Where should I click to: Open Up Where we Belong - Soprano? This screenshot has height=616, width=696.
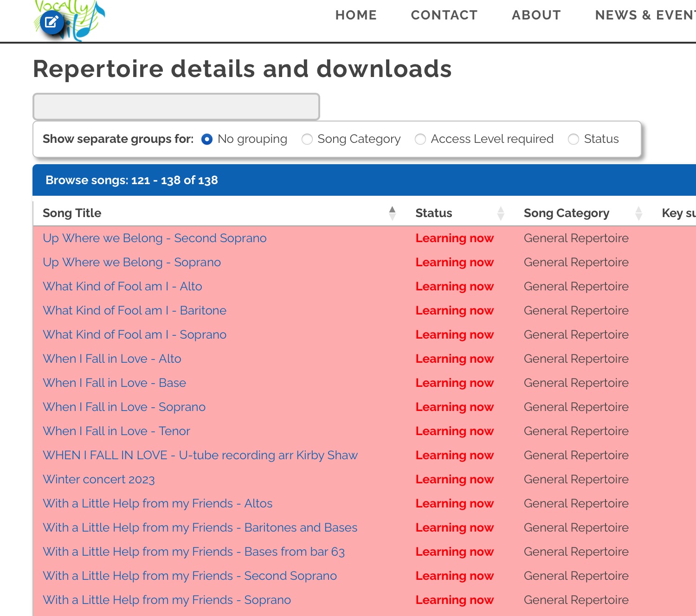[x=132, y=262]
